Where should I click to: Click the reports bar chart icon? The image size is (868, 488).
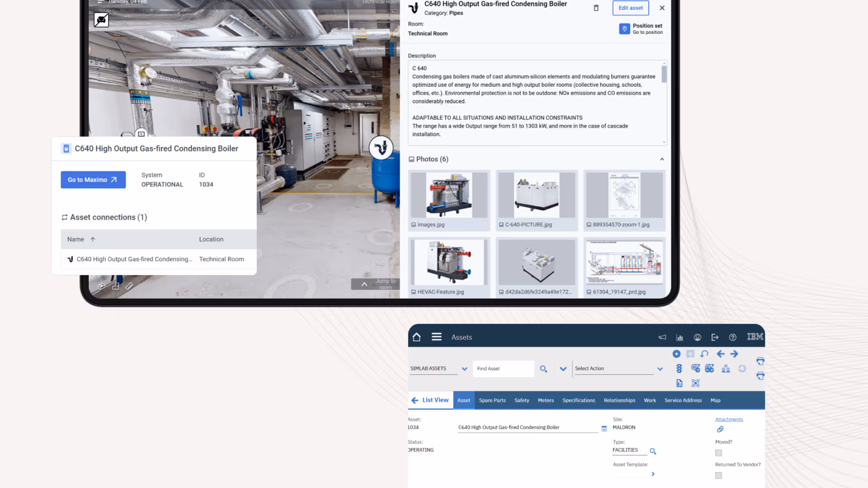(x=679, y=338)
